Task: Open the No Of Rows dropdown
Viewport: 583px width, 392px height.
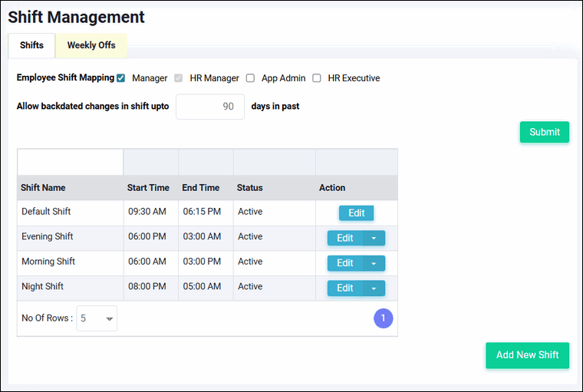Action: click(x=97, y=318)
